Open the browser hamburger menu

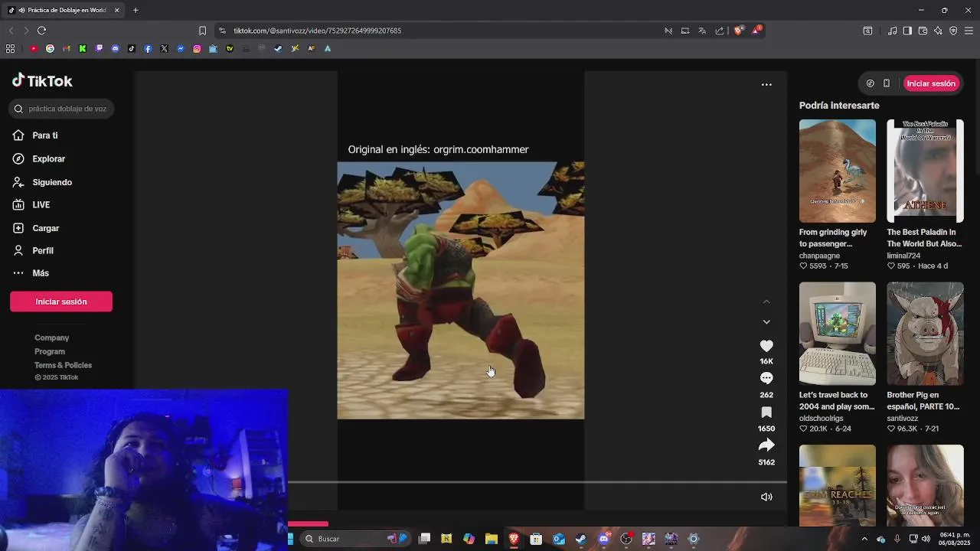tap(969, 31)
